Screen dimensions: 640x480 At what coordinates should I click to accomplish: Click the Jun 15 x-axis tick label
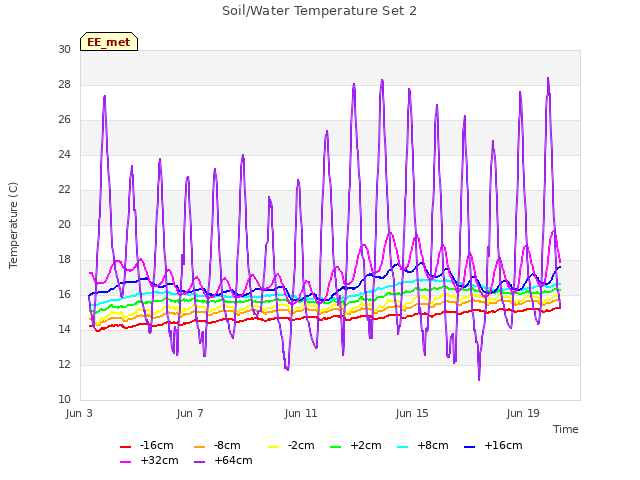(x=412, y=413)
